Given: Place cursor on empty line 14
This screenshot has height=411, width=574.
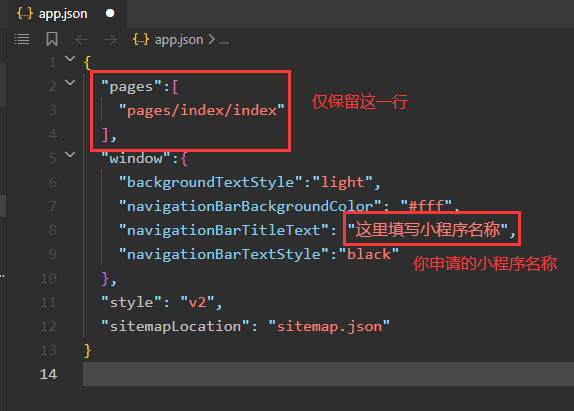Looking at the screenshot, I should [x=328, y=374].
